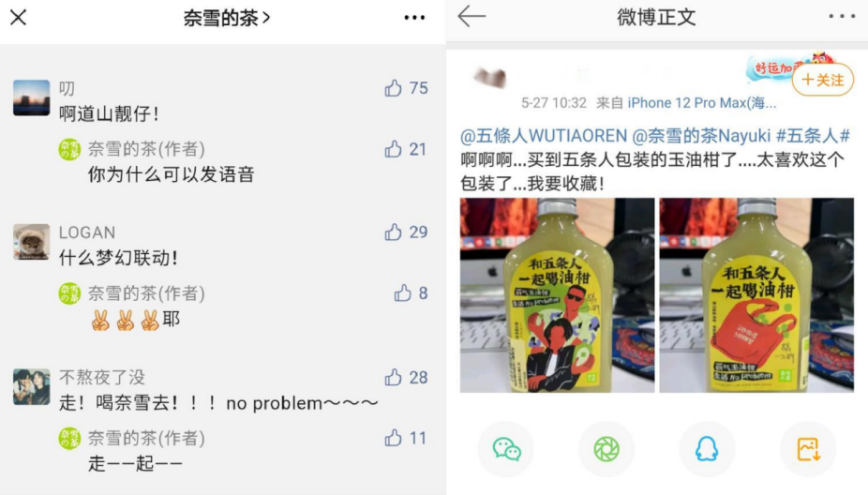Share the post via QQ penguin icon
The height and width of the screenshot is (495, 868).
pos(707,449)
